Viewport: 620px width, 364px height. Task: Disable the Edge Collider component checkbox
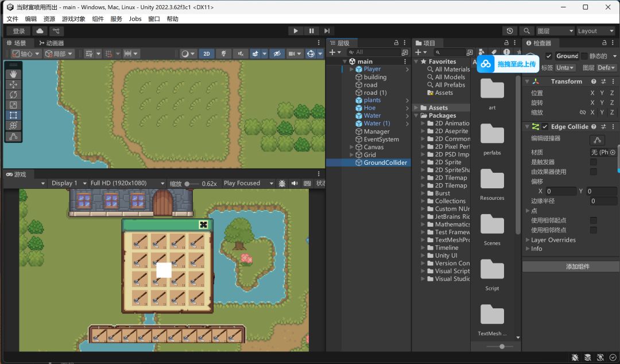point(545,127)
